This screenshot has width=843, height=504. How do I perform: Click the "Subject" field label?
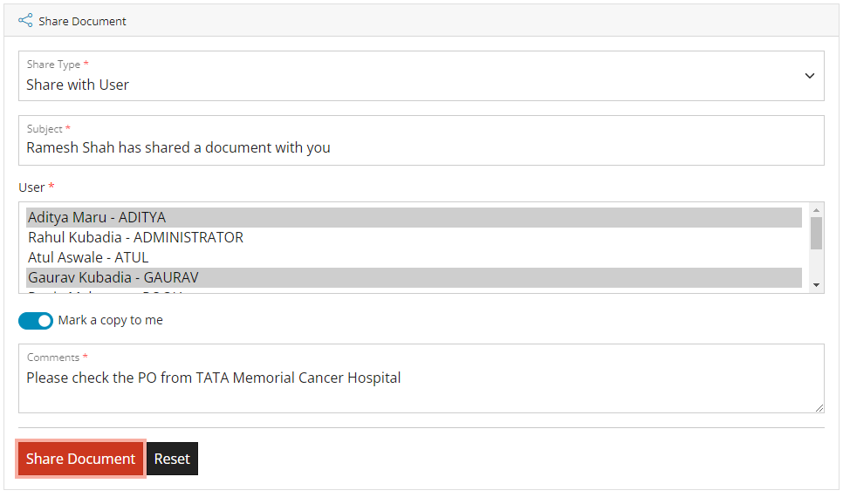pos(45,128)
